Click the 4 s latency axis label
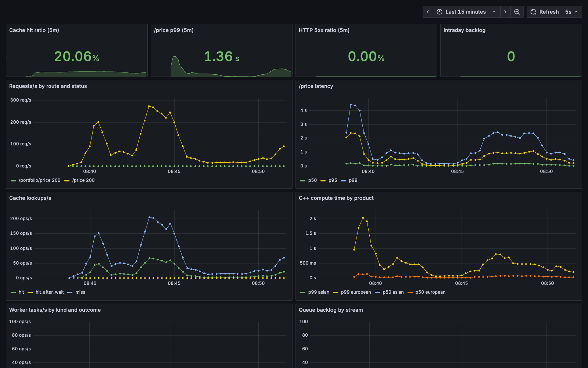This screenshot has width=588, height=368. pyautogui.click(x=304, y=110)
